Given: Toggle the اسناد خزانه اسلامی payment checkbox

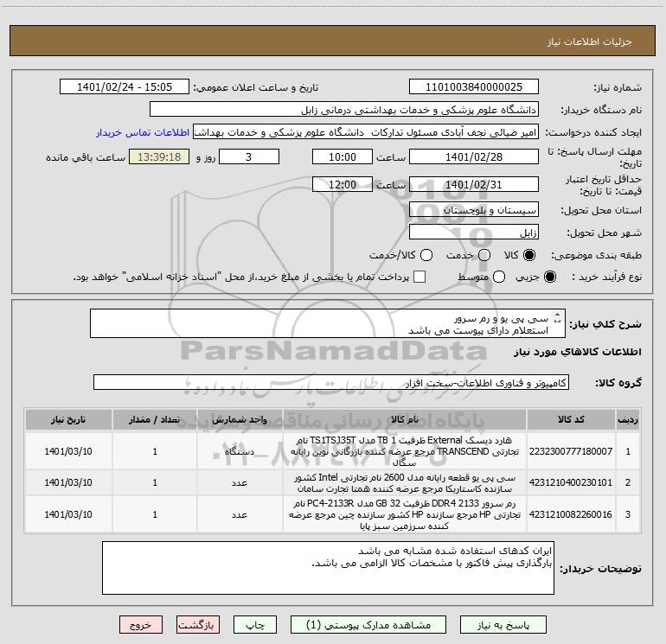Looking at the screenshot, I should [x=419, y=277].
